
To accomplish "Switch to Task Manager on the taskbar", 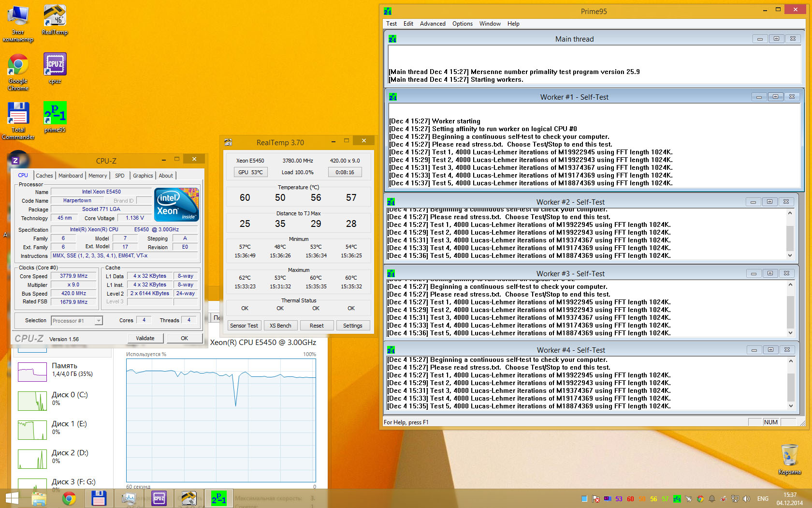I will pyautogui.click(x=129, y=498).
